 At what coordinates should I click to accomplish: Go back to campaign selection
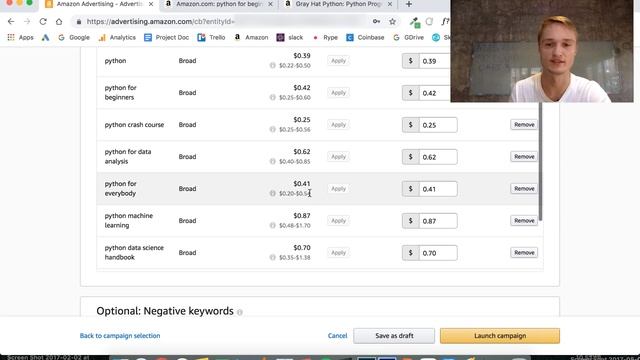click(x=120, y=336)
